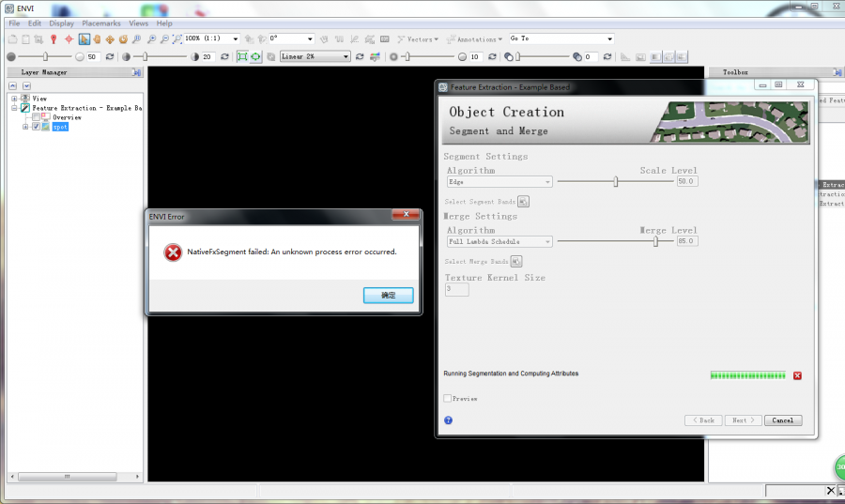Click the Back button
This screenshot has height=504, width=845.
point(703,420)
